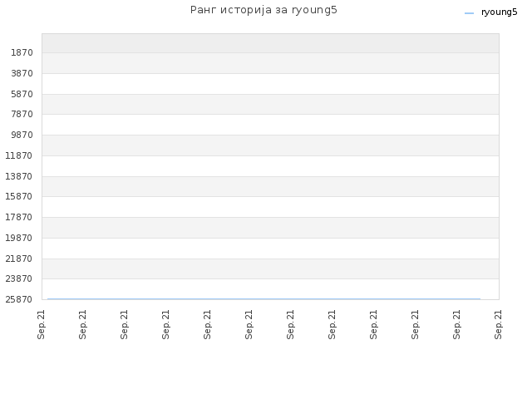
Task: Click the 13870 y-axis label
Action: pos(18,176)
